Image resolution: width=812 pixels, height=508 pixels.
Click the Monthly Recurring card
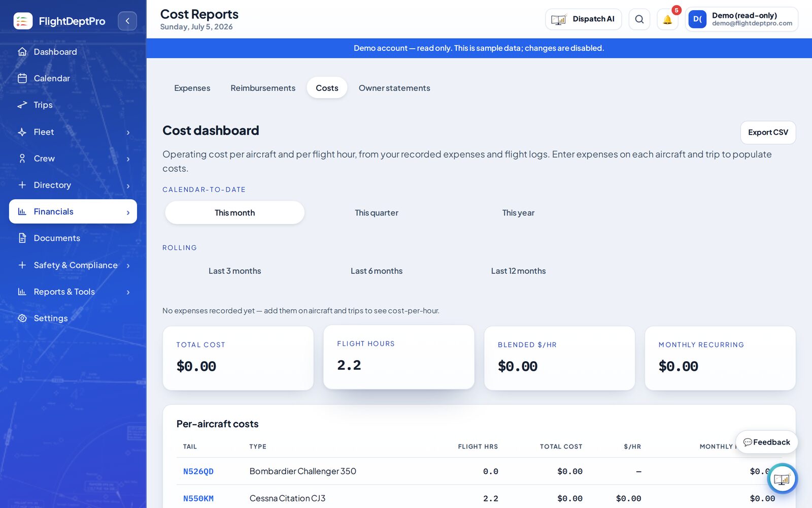[720, 358]
